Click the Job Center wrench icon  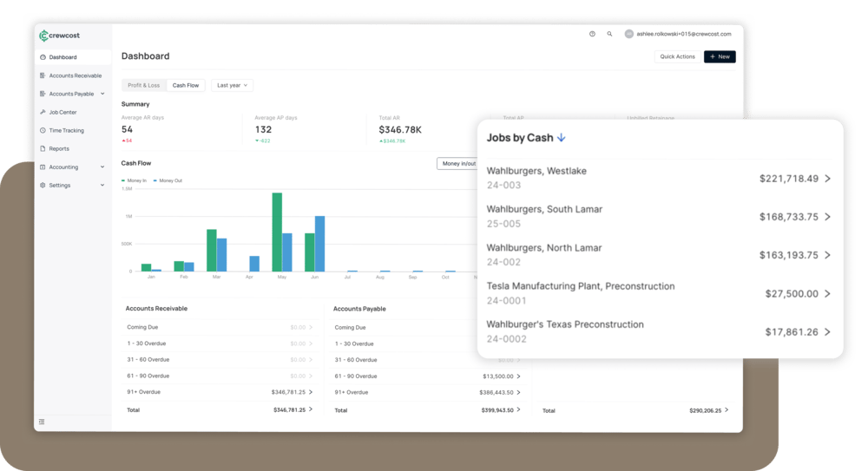tap(43, 112)
